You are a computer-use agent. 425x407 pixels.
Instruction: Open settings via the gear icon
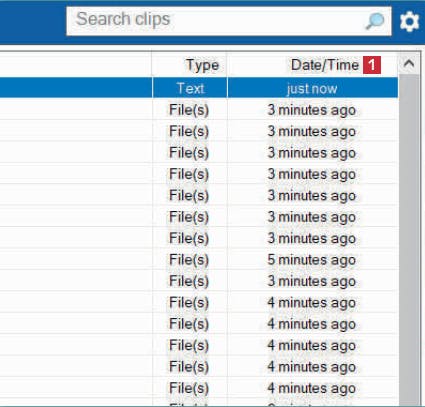(x=409, y=21)
